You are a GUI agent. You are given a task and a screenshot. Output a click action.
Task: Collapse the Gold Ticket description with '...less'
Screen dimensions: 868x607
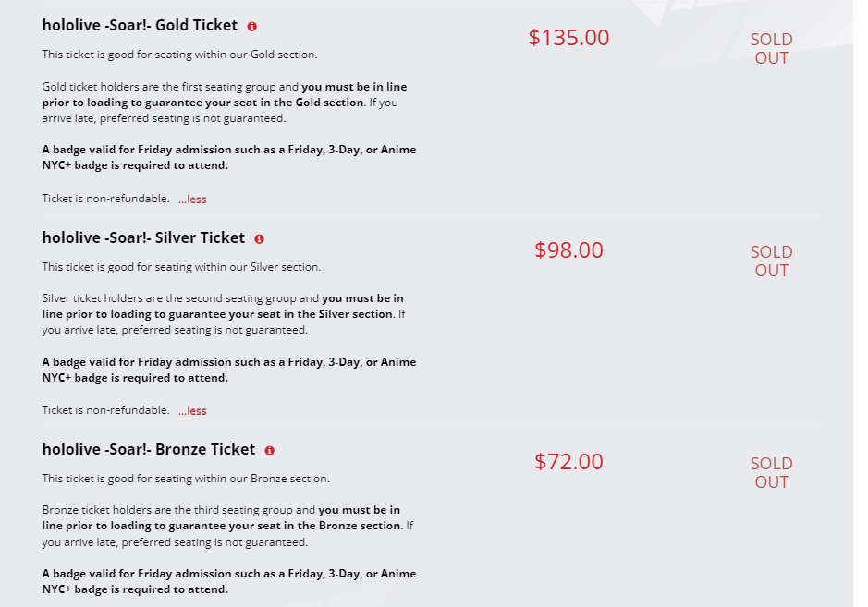tap(192, 199)
